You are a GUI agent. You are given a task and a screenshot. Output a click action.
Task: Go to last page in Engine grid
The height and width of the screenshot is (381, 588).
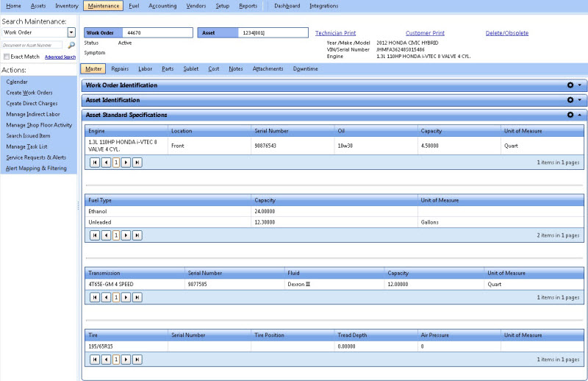[137, 163]
